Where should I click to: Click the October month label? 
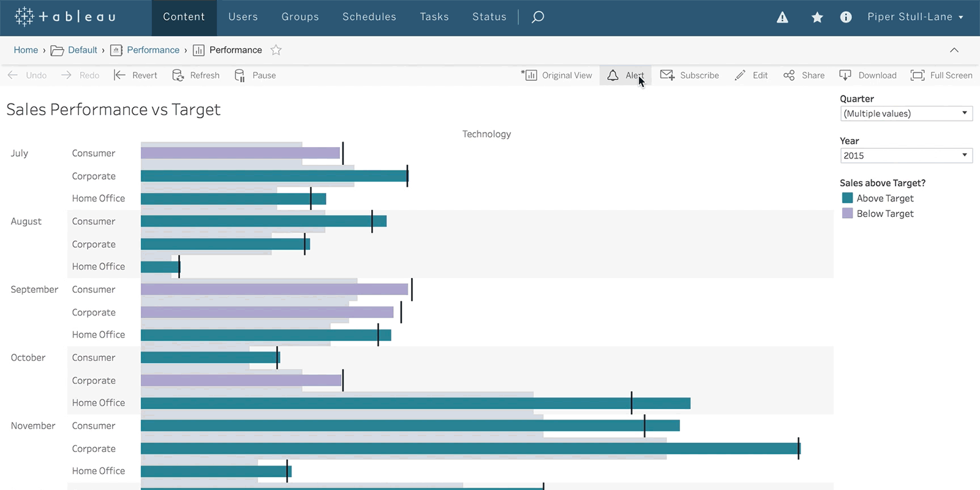(28, 358)
